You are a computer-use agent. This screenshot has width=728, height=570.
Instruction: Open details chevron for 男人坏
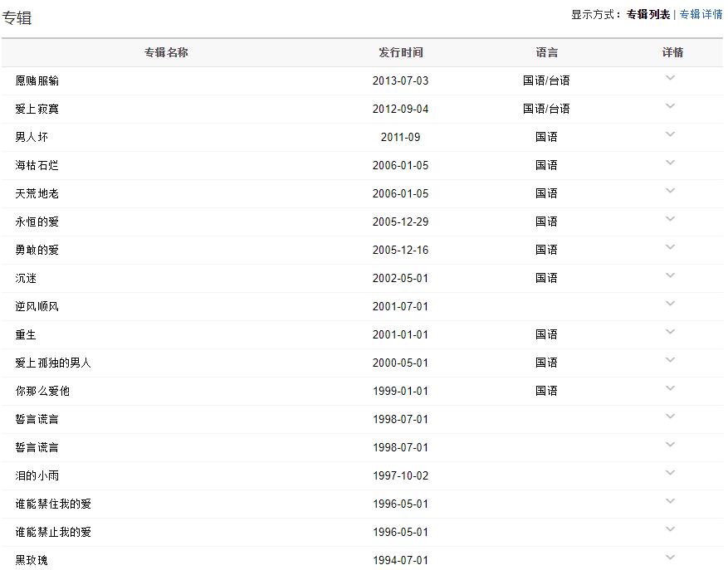point(671,134)
